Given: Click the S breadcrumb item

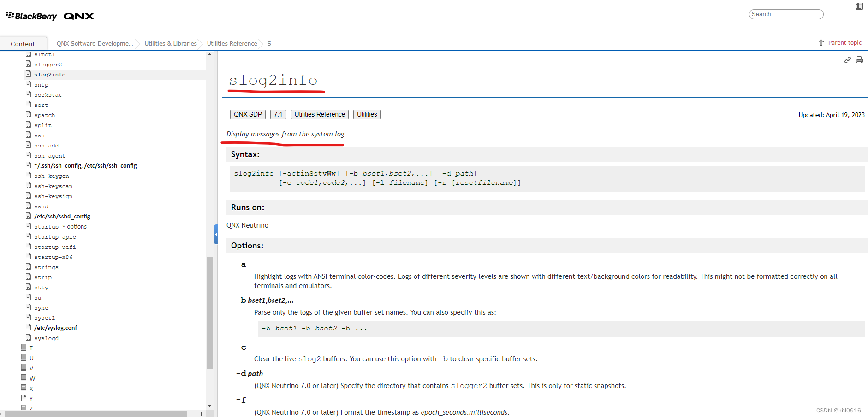Looking at the screenshot, I should (x=269, y=43).
